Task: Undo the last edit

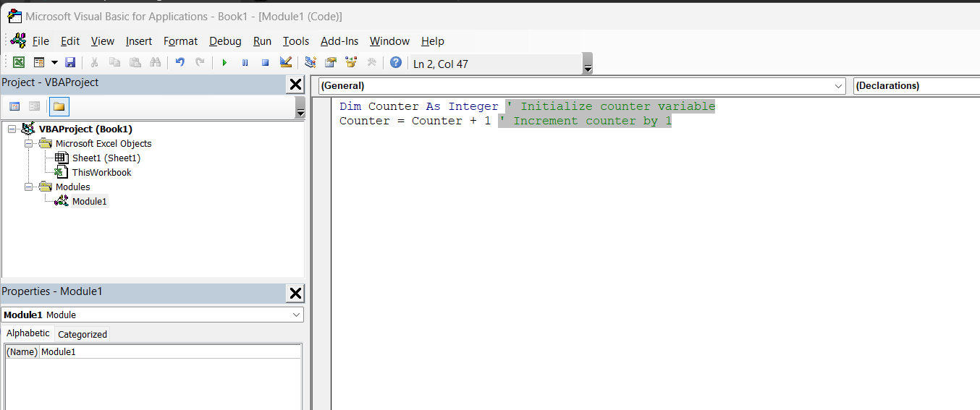Action: (180, 63)
